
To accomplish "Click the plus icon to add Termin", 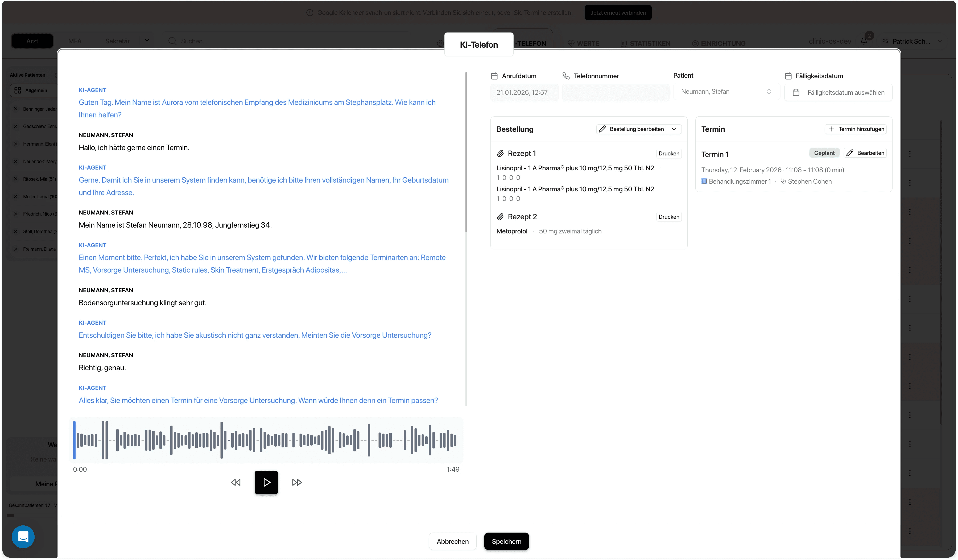I will (831, 129).
